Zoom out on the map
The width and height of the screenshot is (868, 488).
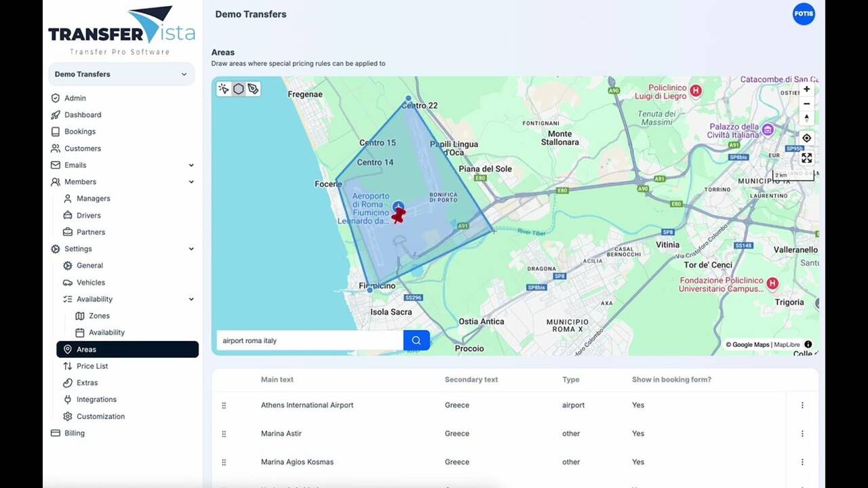pos(806,104)
